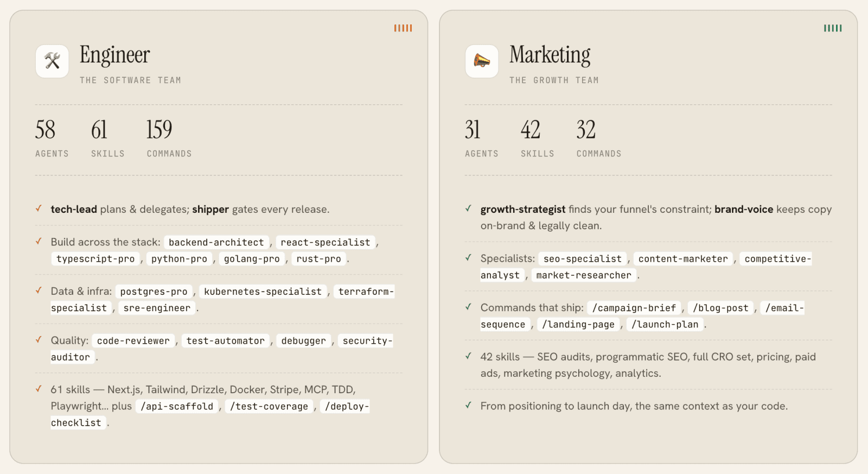
Task: Click the /campaign-brief command tag
Action: (634, 308)
